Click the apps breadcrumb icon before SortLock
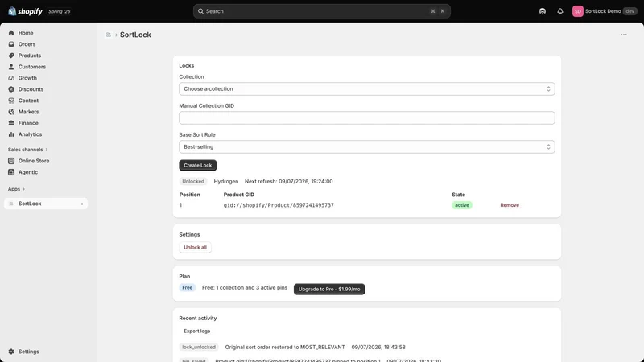The width and height of the screenshot is (644, 362). pos(109,35)
